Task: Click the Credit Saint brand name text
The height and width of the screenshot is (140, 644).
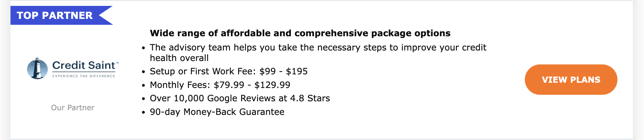Action: point(84,65)
